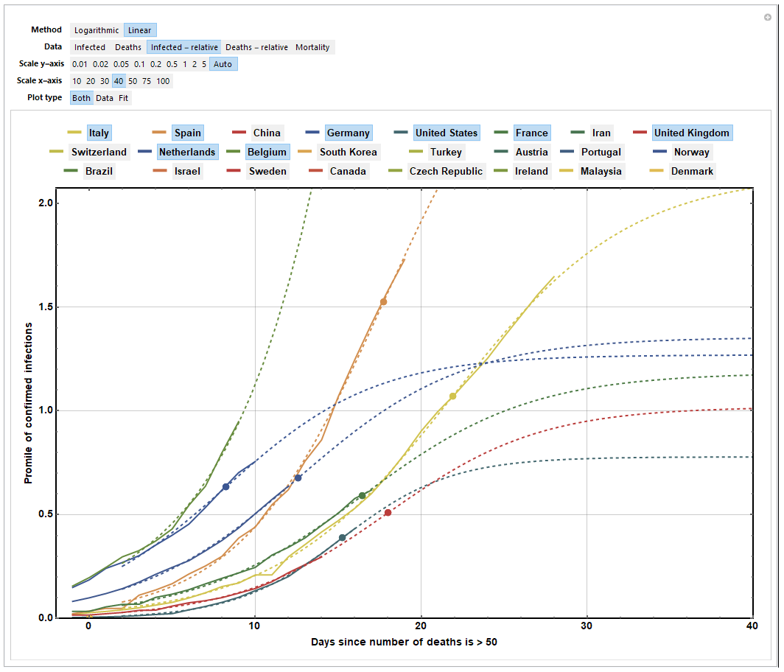Set x-axis scale to 50
Screen dimensions: 784x672
(133, 82)
